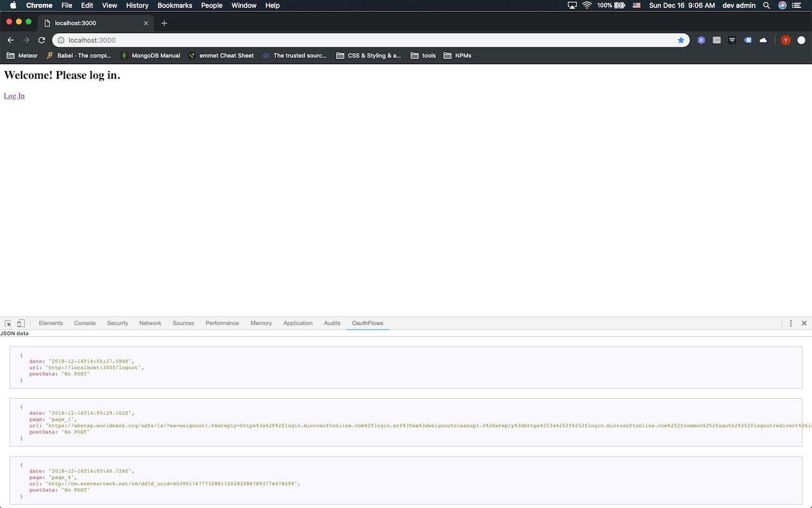The height and width of the screenshot is (508, 812).
Task: Bookmark this page with the star icon
Action: click(x=681, y=40)
